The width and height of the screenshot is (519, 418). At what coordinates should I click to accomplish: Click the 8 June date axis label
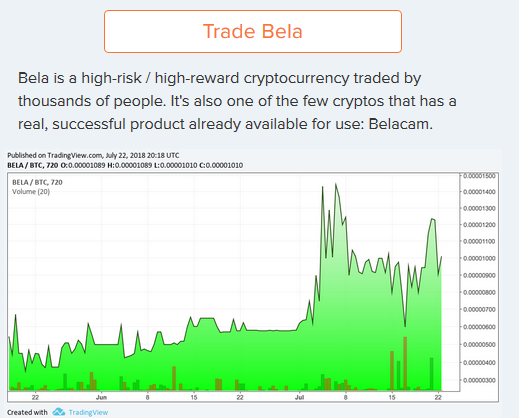pyautogui.click(x=147, y=397)
